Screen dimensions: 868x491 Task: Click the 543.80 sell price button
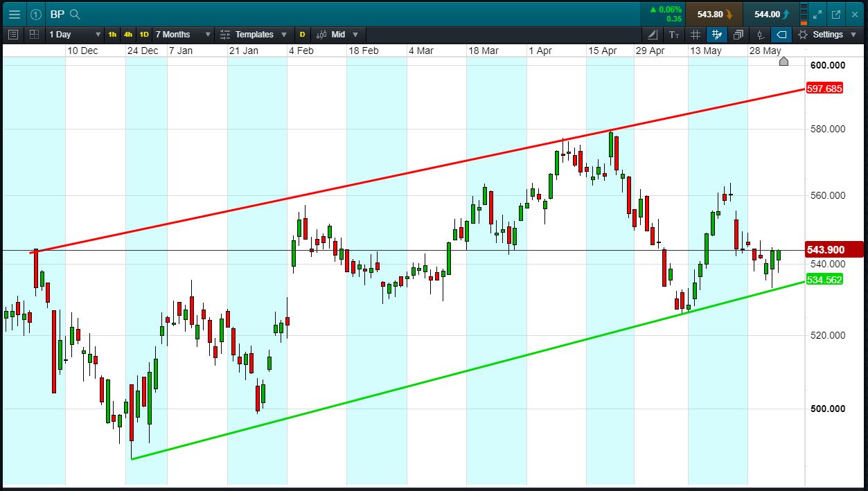coord(715,14)
